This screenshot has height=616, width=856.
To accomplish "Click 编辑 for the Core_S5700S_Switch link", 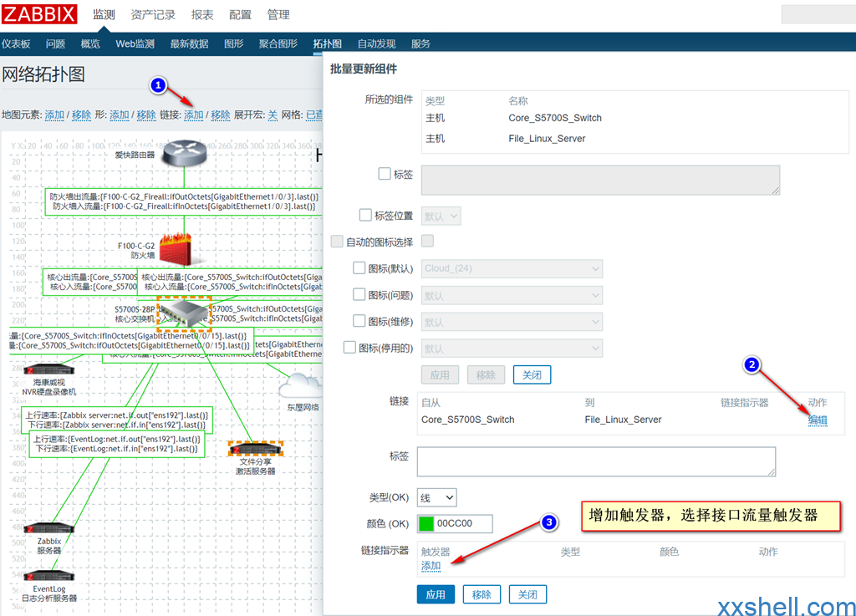I will 818,420.
